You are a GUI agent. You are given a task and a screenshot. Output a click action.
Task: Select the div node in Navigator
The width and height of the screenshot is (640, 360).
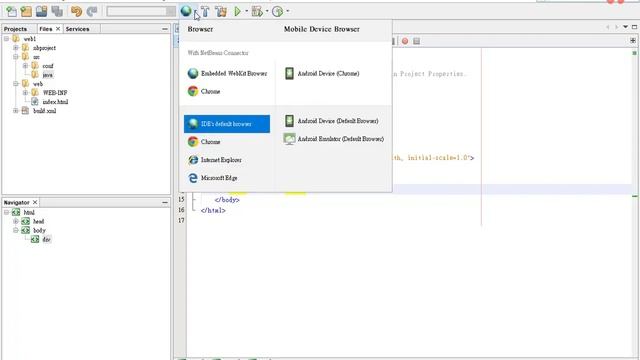click(x=46, y=239)
